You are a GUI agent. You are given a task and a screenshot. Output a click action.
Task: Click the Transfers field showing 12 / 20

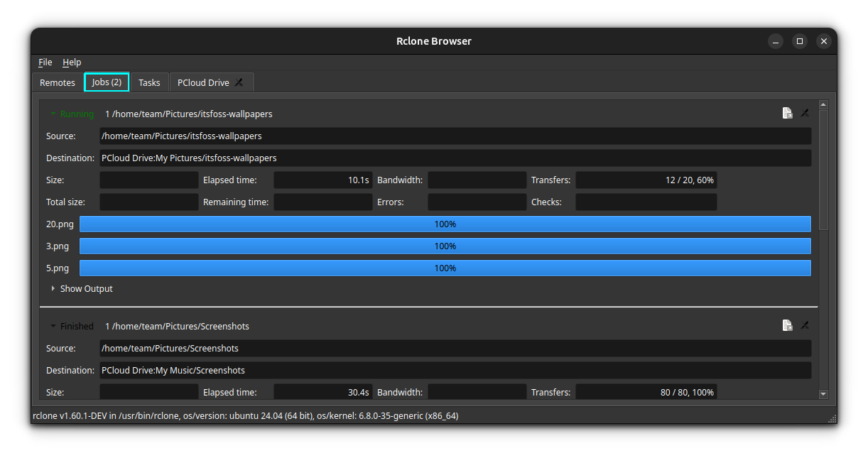click(646, 180)
